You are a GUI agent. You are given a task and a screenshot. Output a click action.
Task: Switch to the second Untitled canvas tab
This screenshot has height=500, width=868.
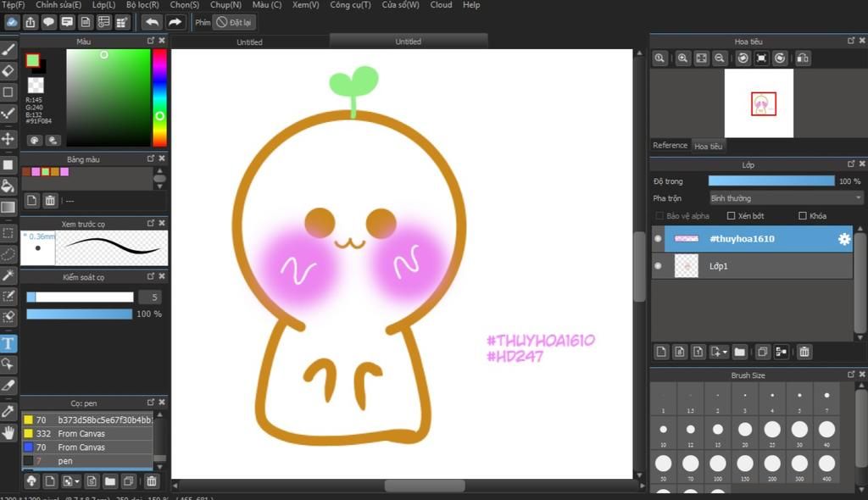pos(408,42)
